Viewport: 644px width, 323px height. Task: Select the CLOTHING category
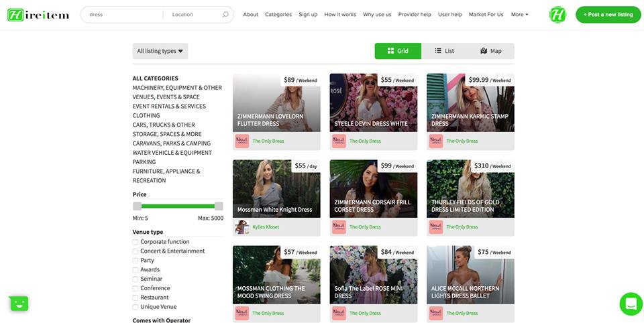pyautogui.click(x=146, y=115)
